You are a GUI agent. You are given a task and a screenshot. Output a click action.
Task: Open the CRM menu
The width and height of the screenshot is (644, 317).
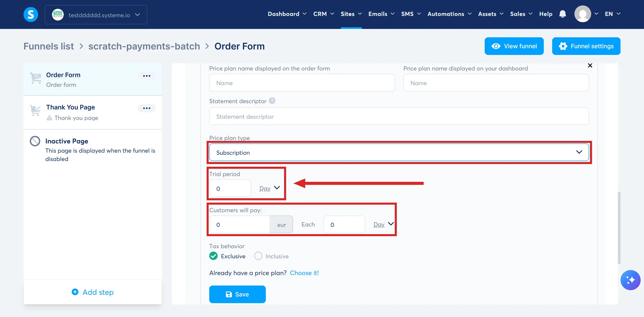[x=324, y=14]
